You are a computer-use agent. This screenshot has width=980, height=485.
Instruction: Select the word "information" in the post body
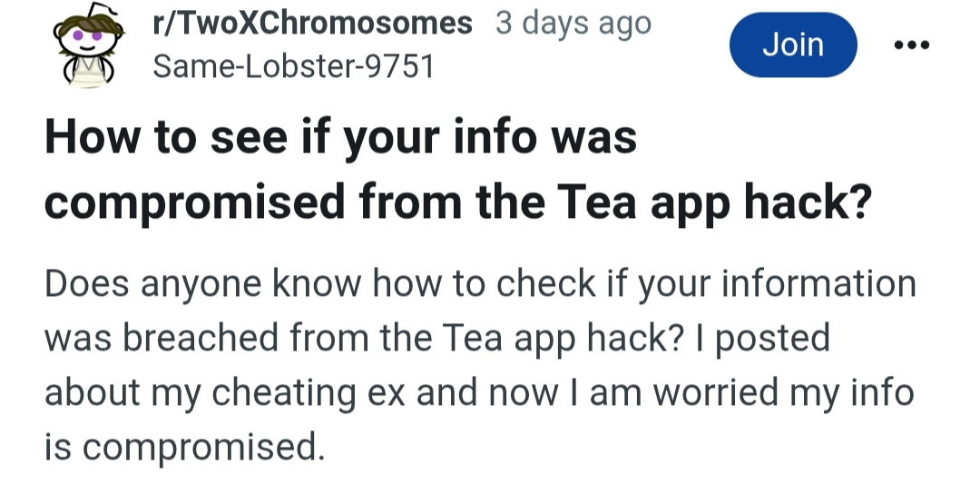point(818,283)
